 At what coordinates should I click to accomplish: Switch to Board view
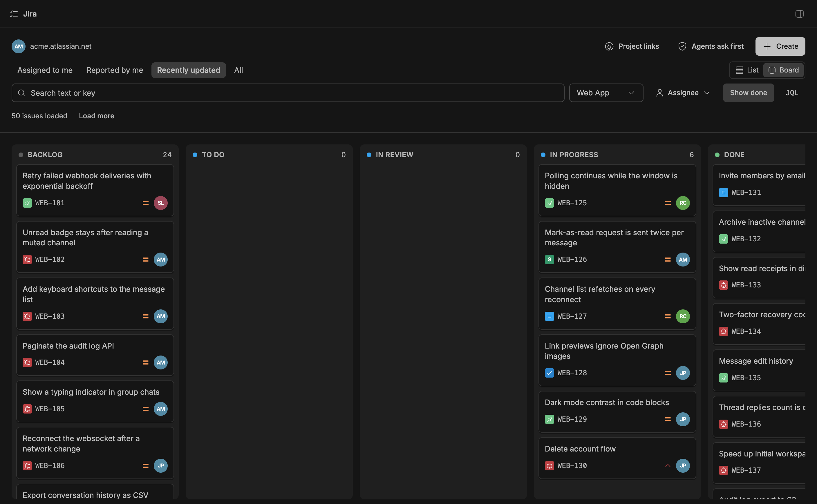click(783, 70)
